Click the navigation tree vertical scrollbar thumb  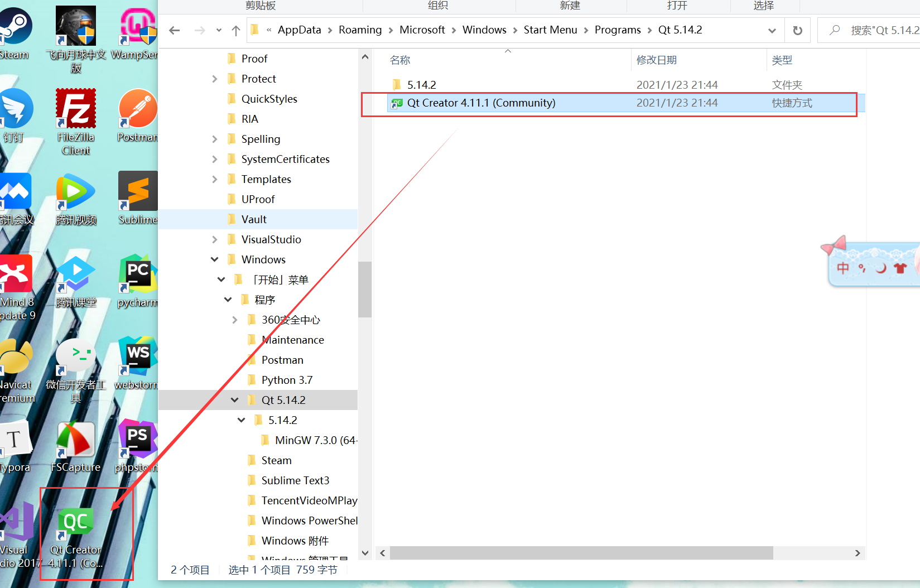pyautogui.click(x=365, y=289)
